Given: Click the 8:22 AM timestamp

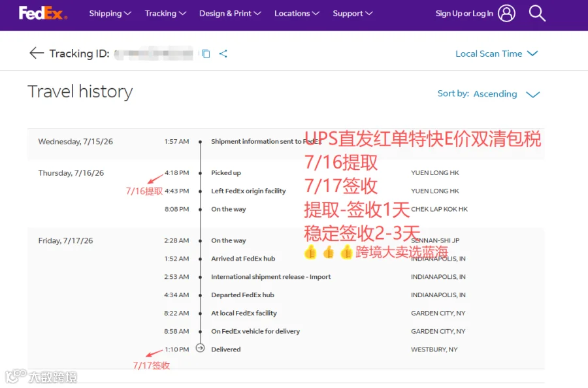Looking at the screenshot, I should coord(176,313).
